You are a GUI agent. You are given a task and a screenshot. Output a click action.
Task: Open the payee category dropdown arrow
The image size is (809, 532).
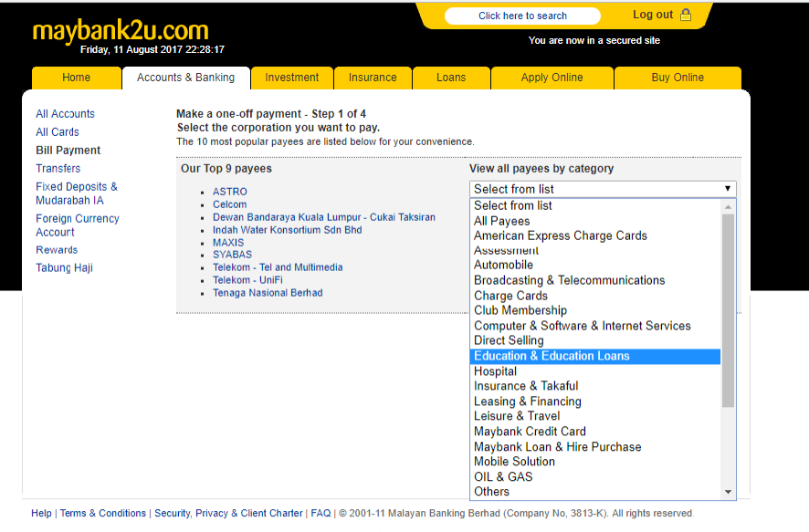728,189
